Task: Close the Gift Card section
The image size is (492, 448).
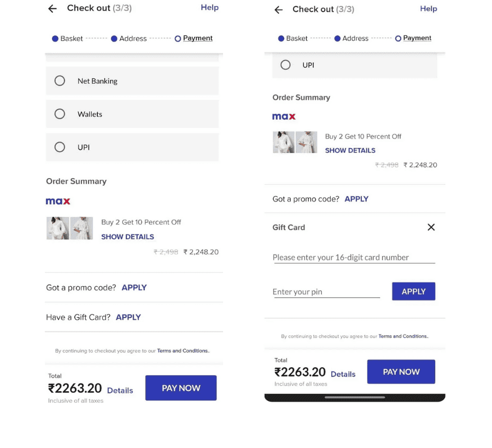Action: pos(431,227)
